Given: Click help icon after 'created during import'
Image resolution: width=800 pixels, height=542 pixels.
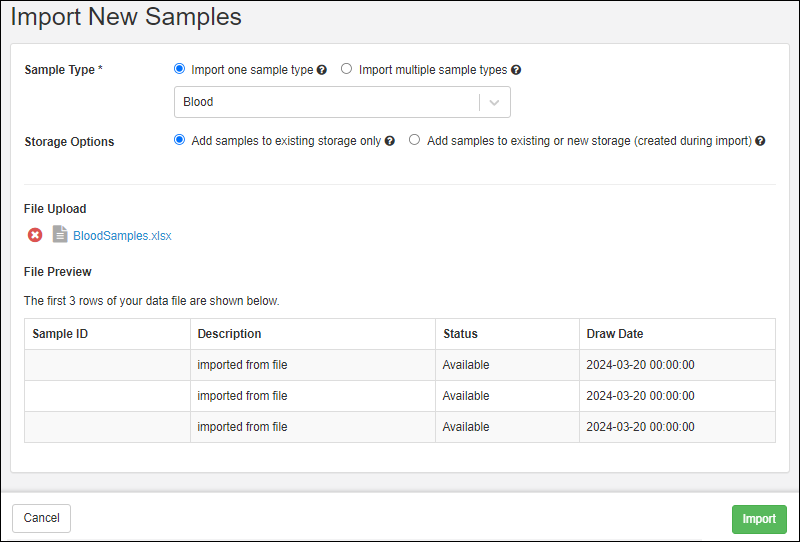Looking at the screenshot, I should point(760,141).
